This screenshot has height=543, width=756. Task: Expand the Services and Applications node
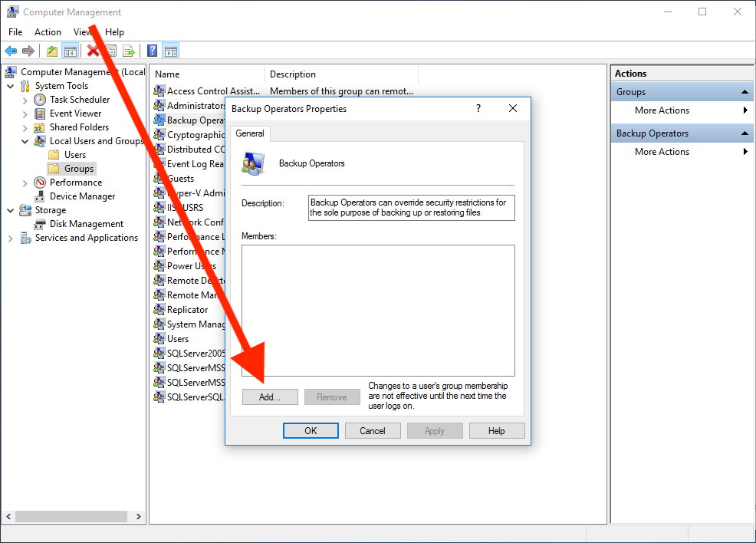click(11, 237)
